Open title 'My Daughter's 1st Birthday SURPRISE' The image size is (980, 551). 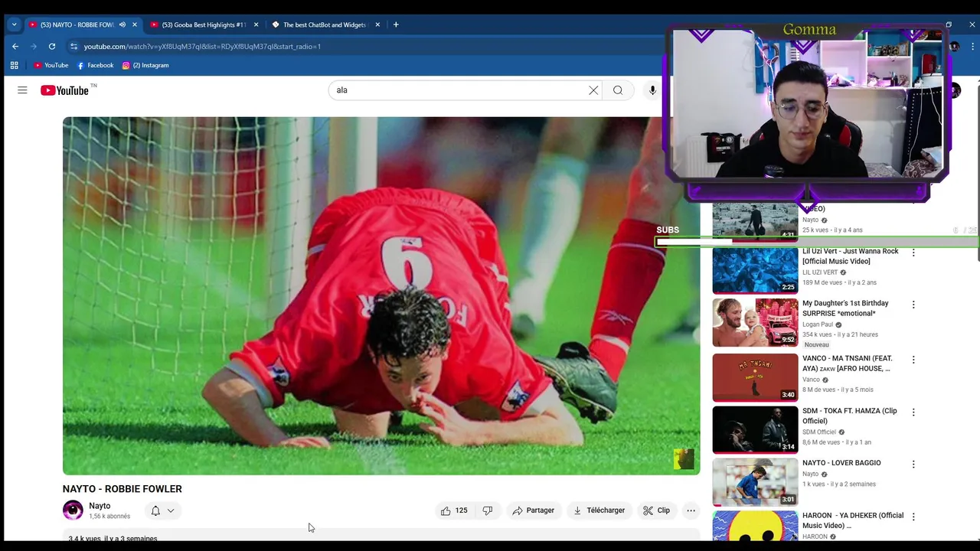pyautogui.click(x=845, y=308)
